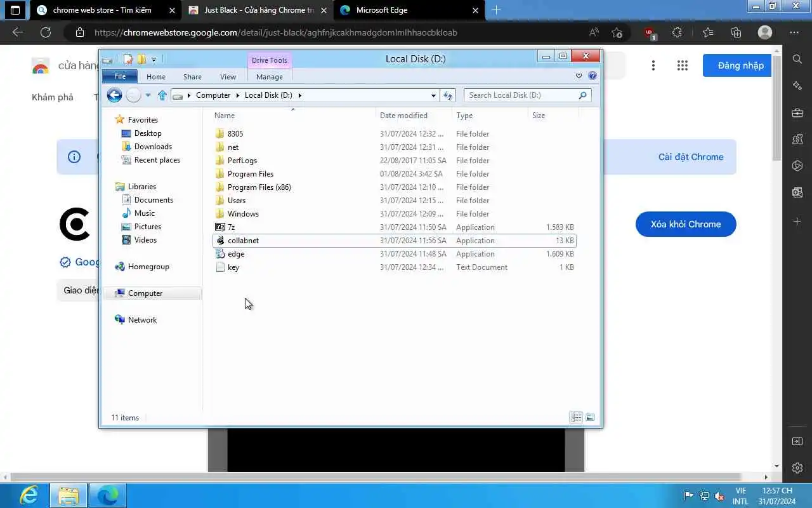Open Edge tab actions menu icon

[x=15, y=10]
